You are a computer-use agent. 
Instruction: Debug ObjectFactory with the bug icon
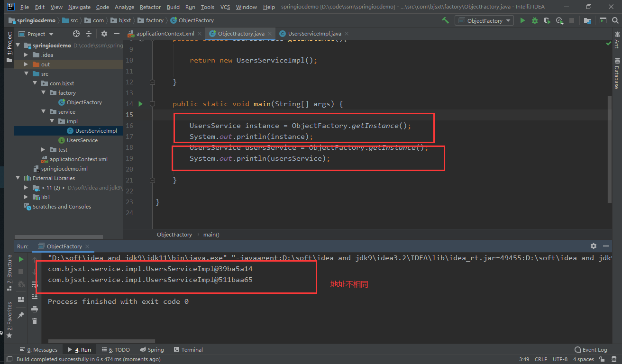535,20
